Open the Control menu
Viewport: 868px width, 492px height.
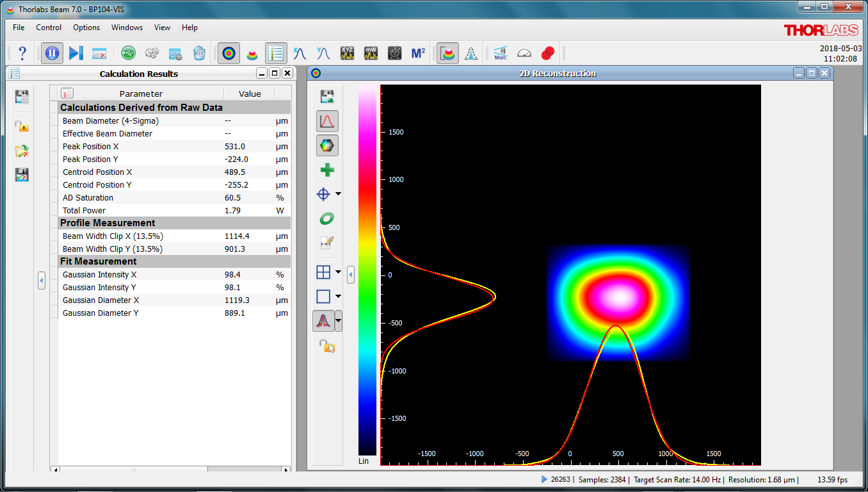(x=49, y=28)
